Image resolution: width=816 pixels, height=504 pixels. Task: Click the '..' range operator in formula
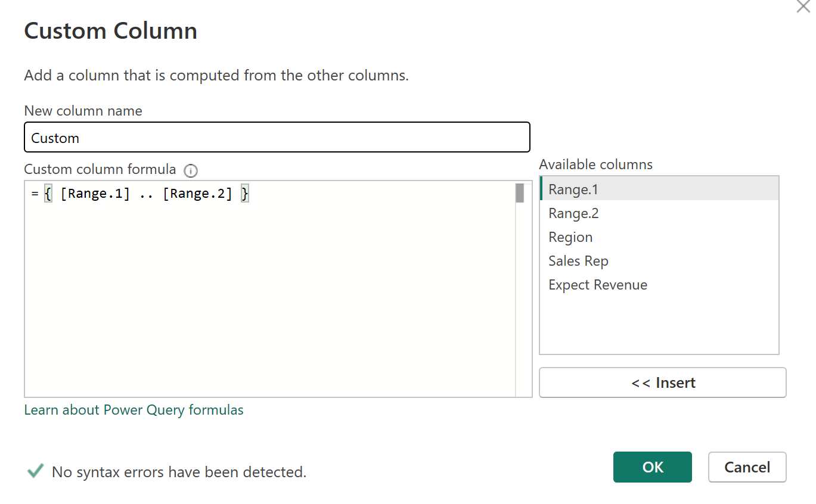coord(146,194)
